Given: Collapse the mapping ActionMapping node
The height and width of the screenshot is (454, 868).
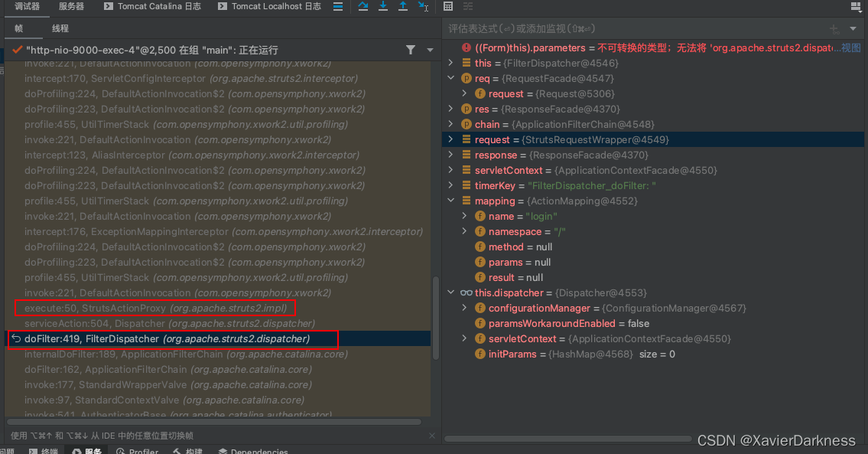Looking at the screenshot, I should (x=450, y=201).
